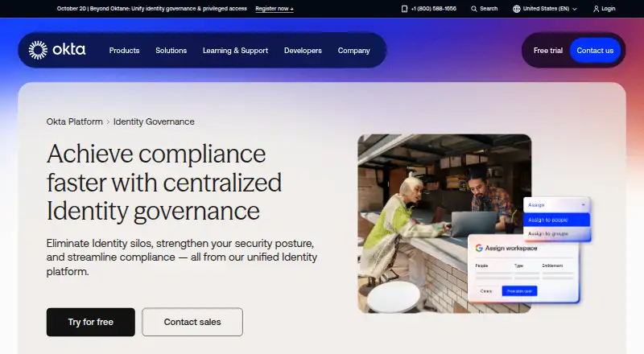Click the Register now link
Viewport: 644px width, 354px height.
[274, 9]
